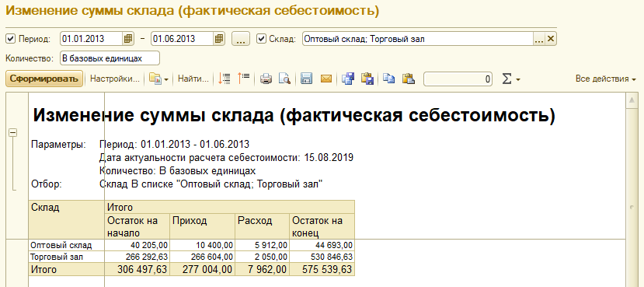Click the period selection ellipsis button

tap(241, 39)
